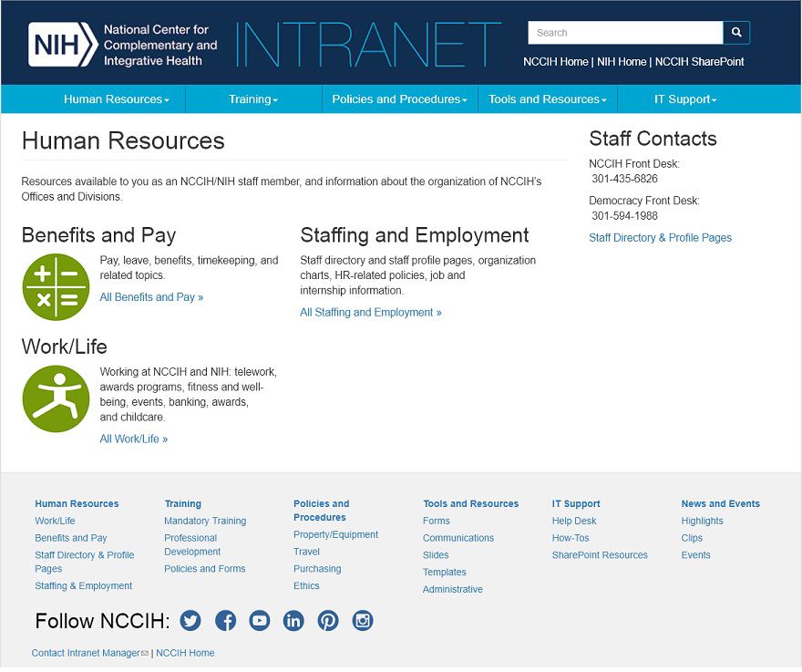Open Clips footer link

pos(692,538)
